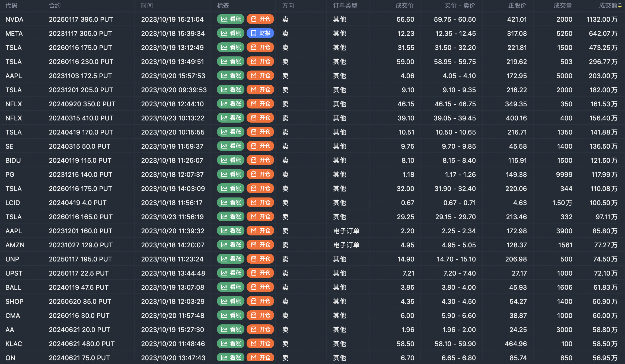Click the 看涨 tag on AMZN row
The width and height of the screenshot is (625, 364).
231,245
